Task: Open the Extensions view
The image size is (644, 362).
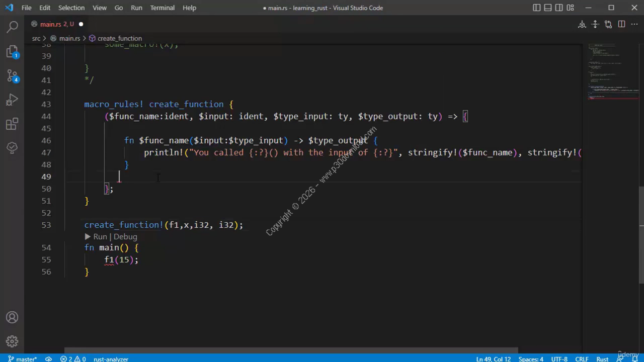Action: [12, 124]
